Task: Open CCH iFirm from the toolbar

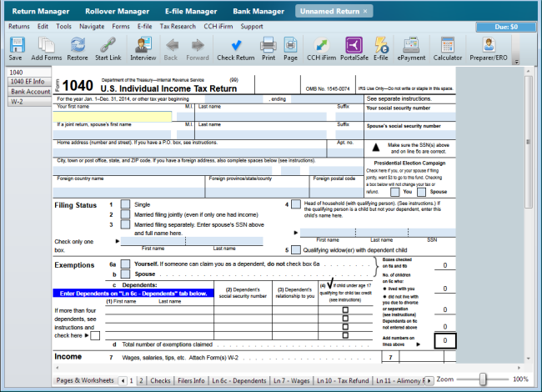Action: pos(322,48)
